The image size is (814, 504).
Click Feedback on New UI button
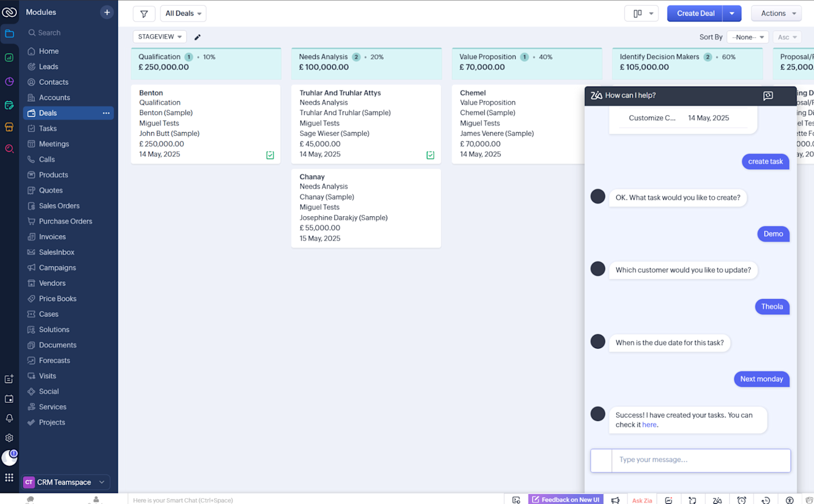tap(566, 500)
